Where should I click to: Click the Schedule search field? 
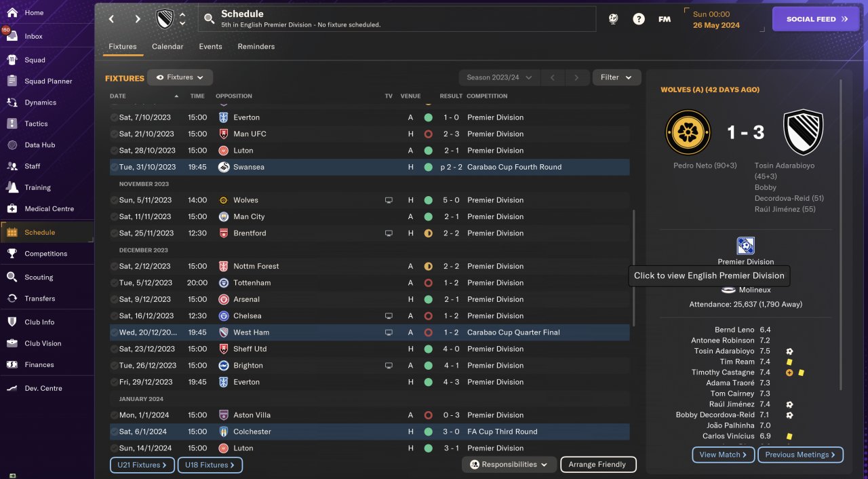point(397,19)
